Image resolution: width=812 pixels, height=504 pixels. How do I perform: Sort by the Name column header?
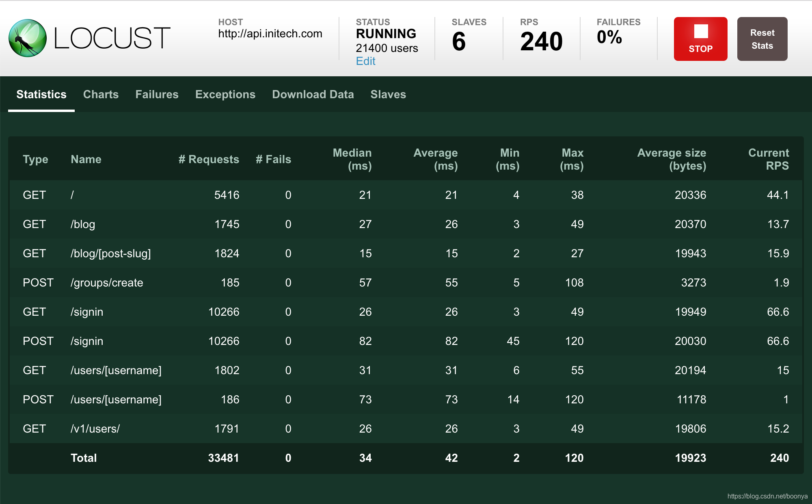86,159
